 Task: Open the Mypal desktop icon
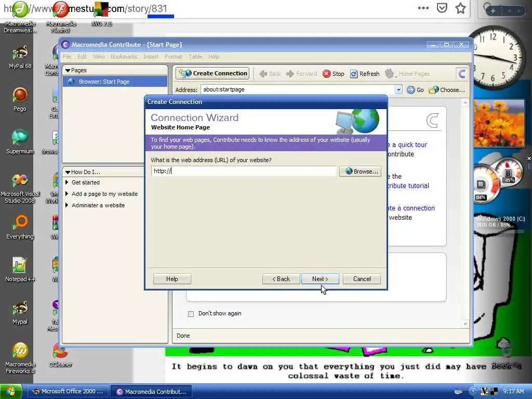[x=20, y=313]
